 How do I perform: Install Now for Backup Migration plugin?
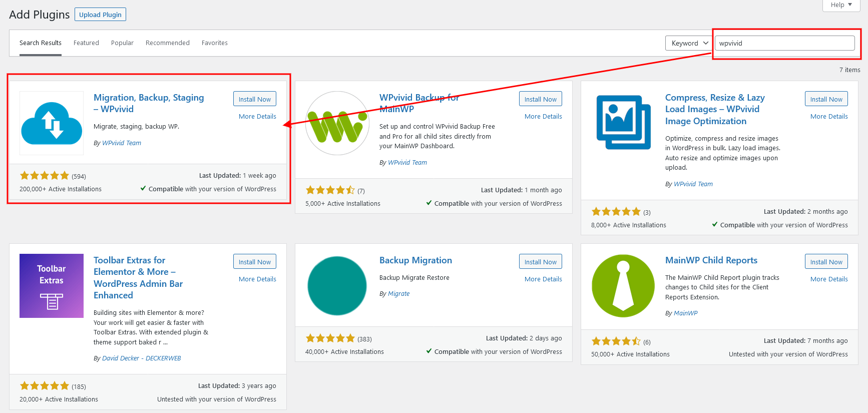tap(541, 262)
